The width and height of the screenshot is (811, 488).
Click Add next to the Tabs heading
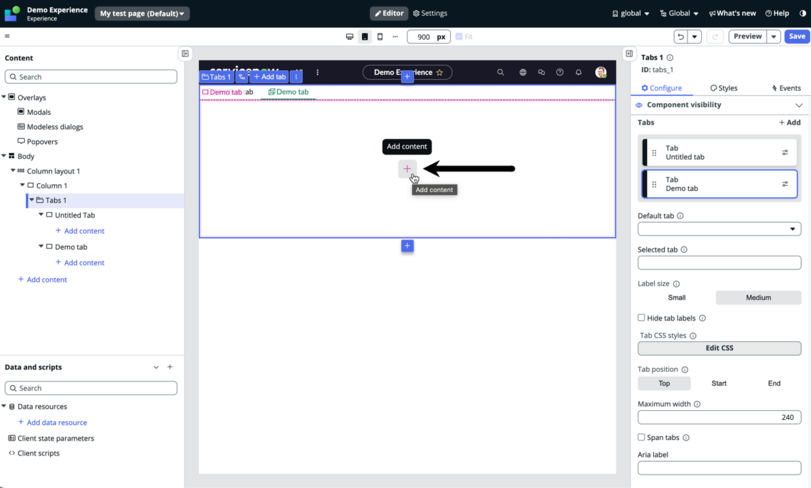tap(790, 123)
